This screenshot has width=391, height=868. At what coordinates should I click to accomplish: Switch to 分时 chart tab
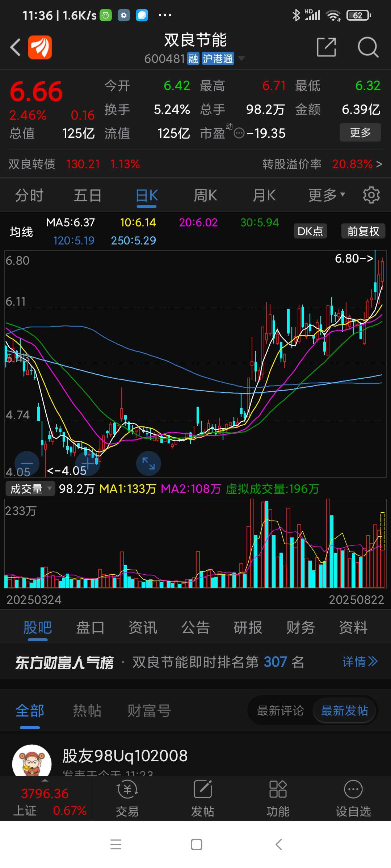pos(29,195)
